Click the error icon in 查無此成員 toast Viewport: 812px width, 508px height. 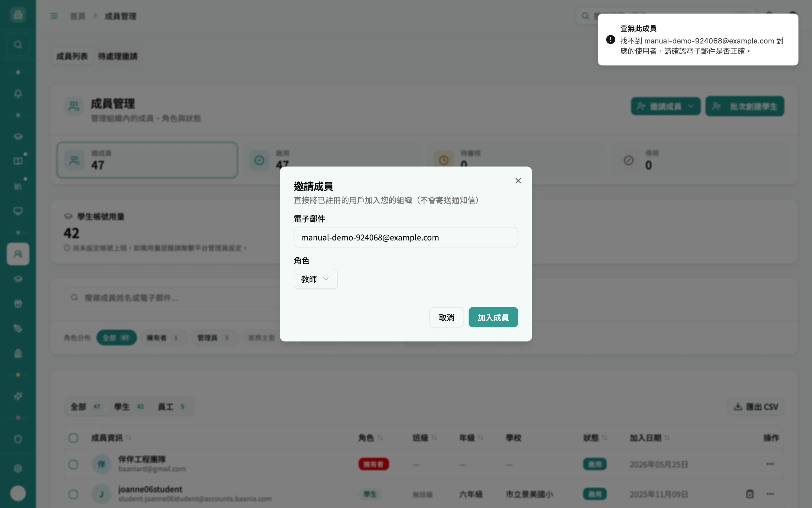pos(610,40)
